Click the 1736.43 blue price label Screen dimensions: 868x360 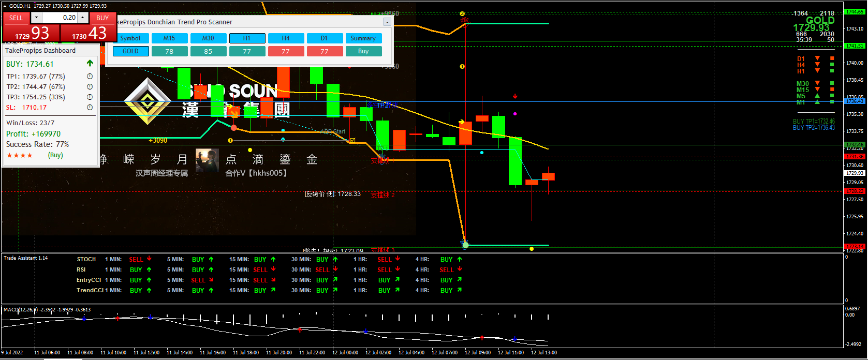click(x=855, y=101)
